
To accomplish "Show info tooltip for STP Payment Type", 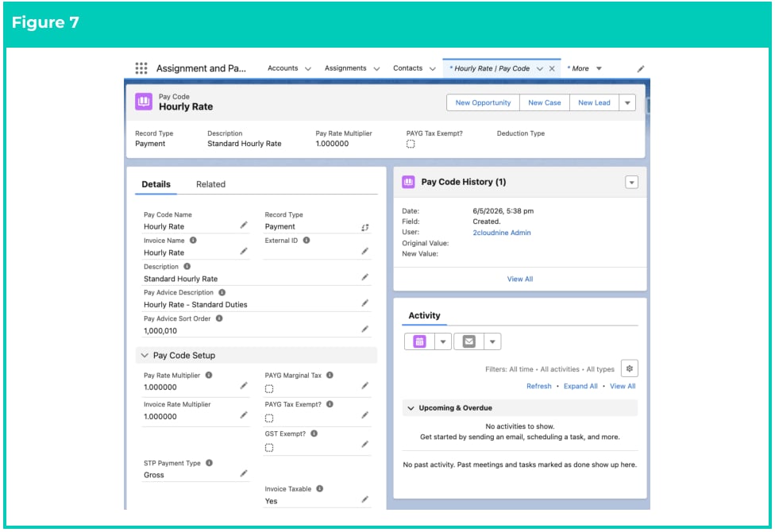I will [209, 463].
